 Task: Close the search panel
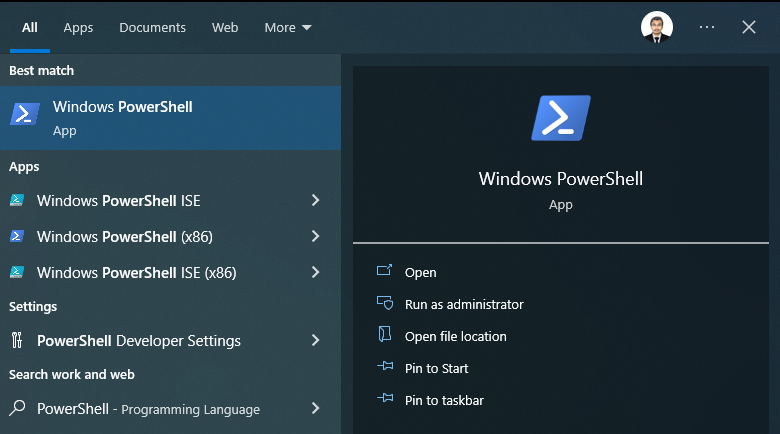749,27
